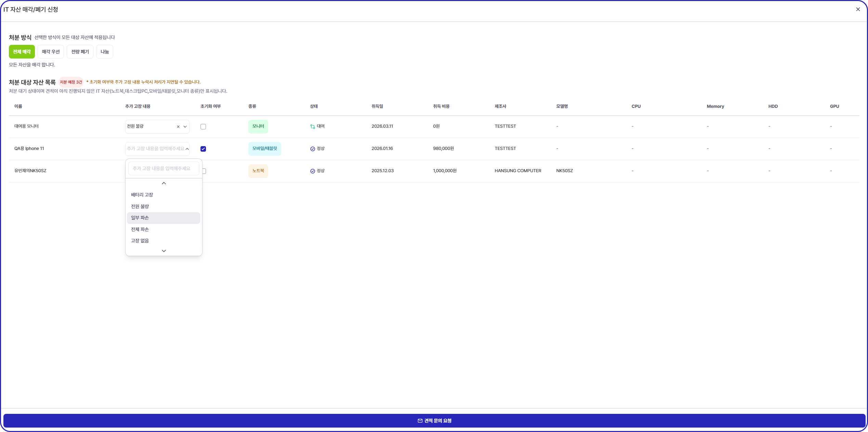The width and height of the screenshot is (868, 432).
Task: Check 초기화 여부 for 대여용 모니터
Action: click(x=203, y=127)
